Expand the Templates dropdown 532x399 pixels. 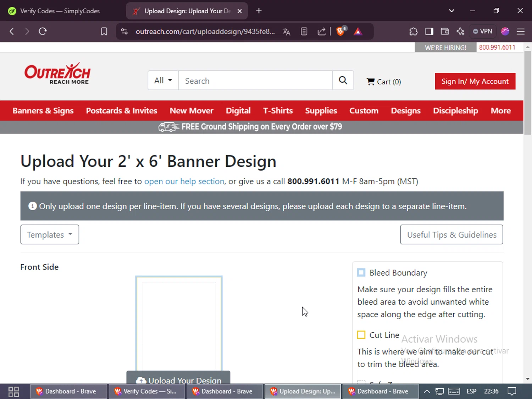50,234
